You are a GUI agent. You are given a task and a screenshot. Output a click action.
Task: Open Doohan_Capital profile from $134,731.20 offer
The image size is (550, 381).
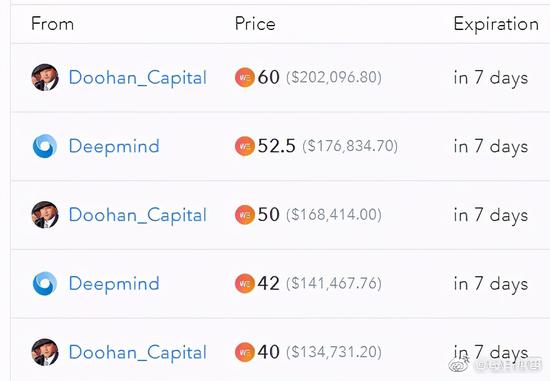point(138,353)
